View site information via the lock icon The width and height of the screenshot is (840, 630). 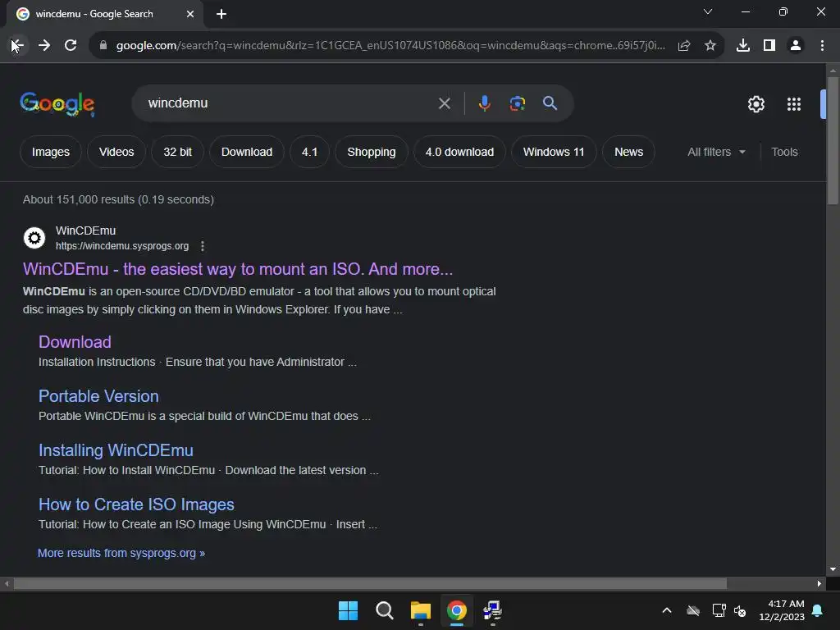click(103, 46)
